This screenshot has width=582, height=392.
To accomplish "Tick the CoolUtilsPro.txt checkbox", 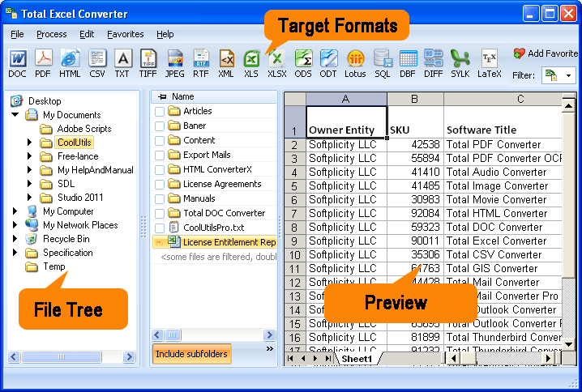I will 160,228.
